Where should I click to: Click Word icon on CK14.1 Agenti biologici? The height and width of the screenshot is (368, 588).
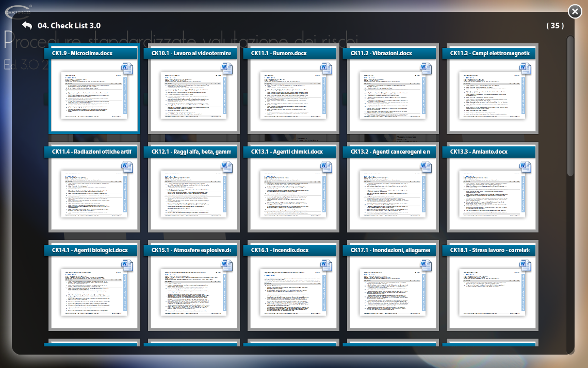(127, 265)
